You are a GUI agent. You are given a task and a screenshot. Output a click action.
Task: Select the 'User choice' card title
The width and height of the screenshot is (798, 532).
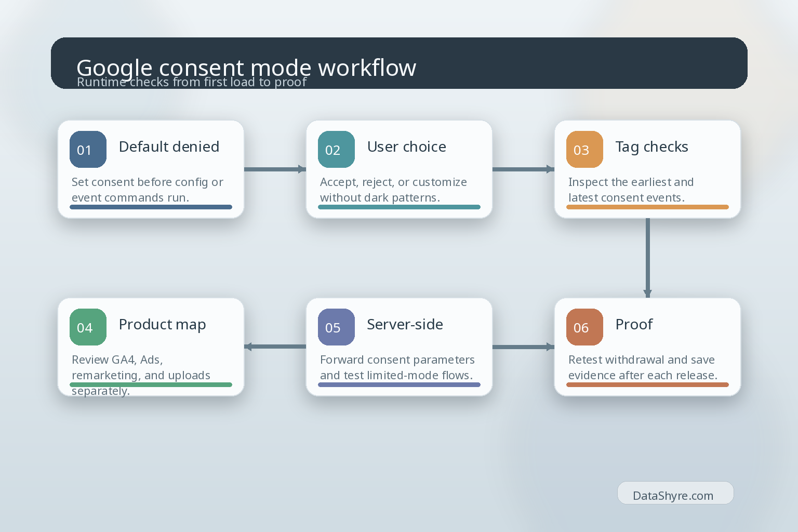[406, 147]
